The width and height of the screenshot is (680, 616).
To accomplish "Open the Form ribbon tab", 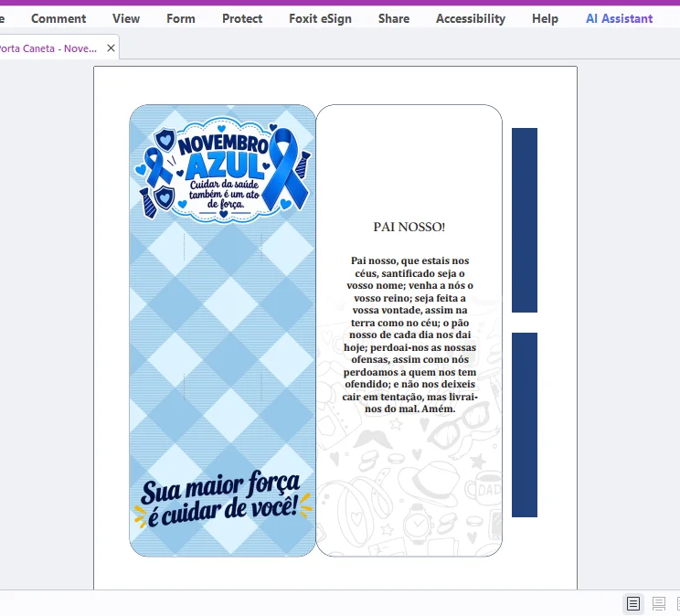I will click(x=181, y=18).
